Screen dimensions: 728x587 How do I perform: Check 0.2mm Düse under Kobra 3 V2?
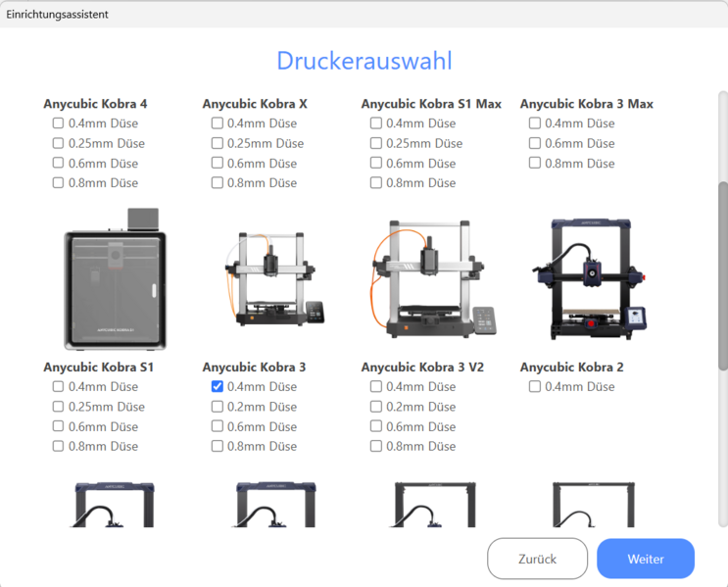pos(375,407)
